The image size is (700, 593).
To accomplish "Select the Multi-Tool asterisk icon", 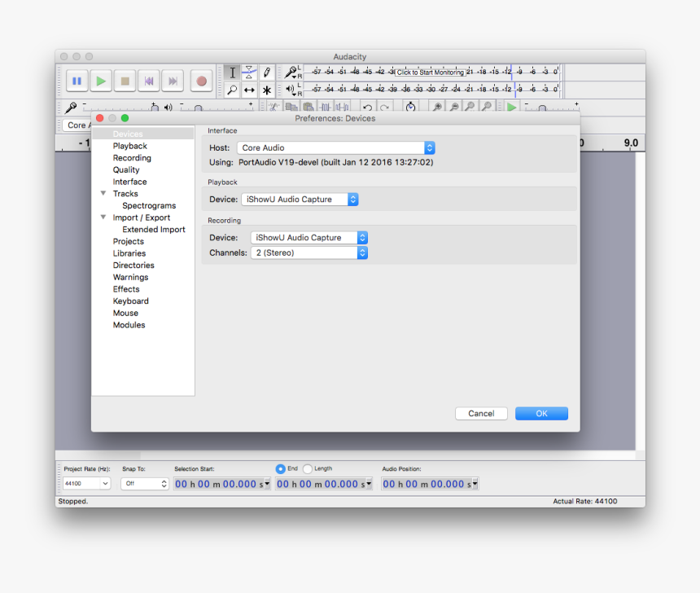I will (x=266, y=90).
